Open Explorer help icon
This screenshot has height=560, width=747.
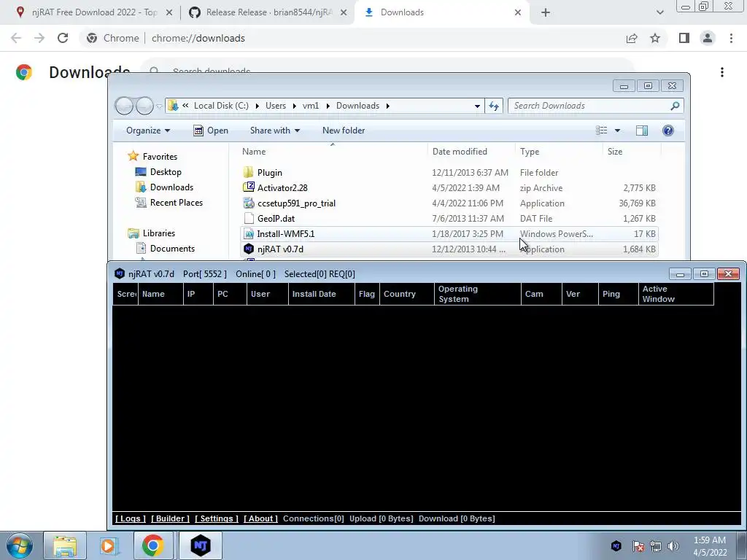pyautogui.click(x=668, y=131)
